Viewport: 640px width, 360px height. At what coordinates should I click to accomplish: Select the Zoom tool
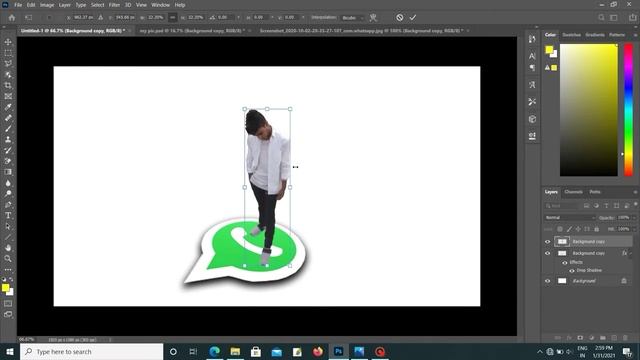(8, 258)
